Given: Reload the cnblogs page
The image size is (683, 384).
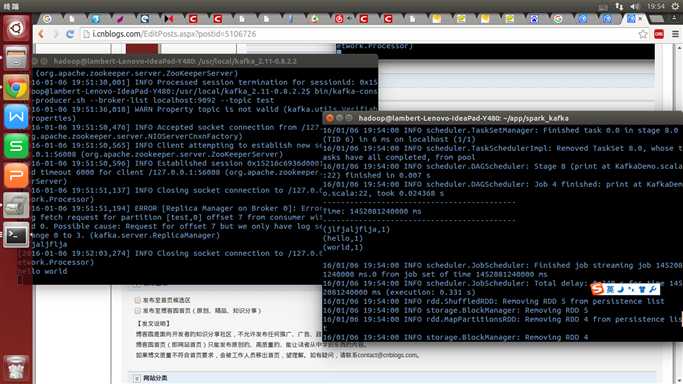Looking at the screenshot, I should point(70,34).
